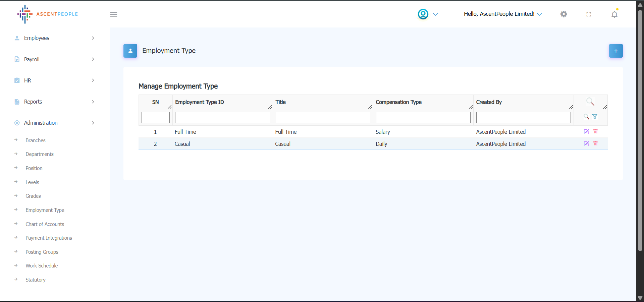The image size is (644, 302).
Task: Toggle the hamburger sidebar menu
Action: coord(114,14)
